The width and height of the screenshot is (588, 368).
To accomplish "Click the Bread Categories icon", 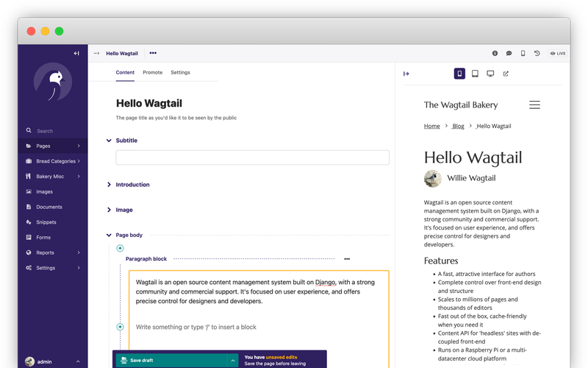I will click(29, 161).
